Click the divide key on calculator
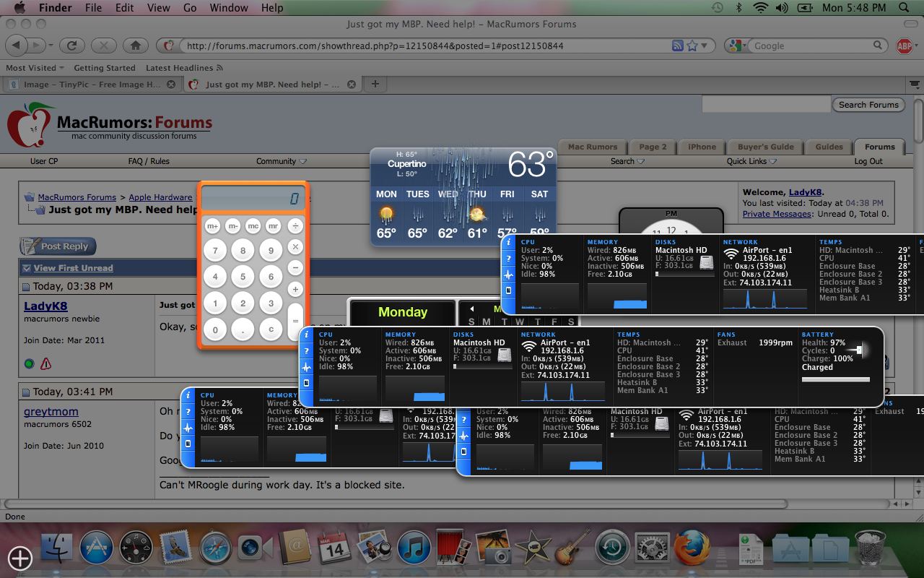This screenshot has width=924, height=578. point(295,226)
